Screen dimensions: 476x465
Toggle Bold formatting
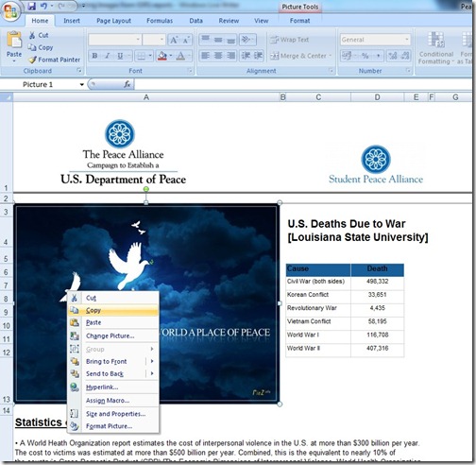(x=94, y=56)
